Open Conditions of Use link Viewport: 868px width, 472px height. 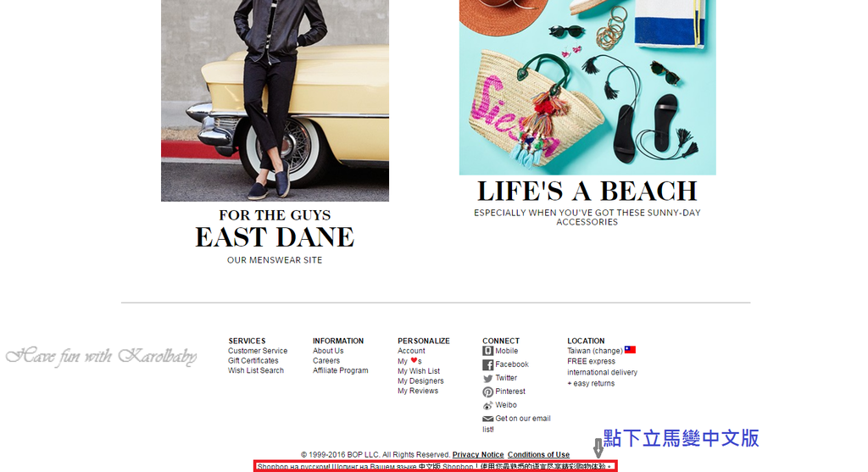(x=538, y=454)
